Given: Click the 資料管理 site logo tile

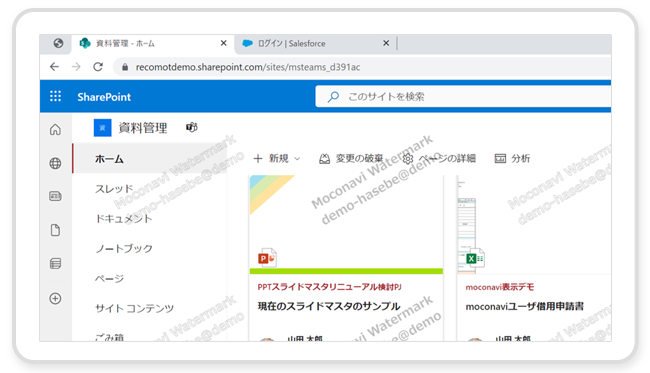Looking at the screenshot, I should coord(102,128).
